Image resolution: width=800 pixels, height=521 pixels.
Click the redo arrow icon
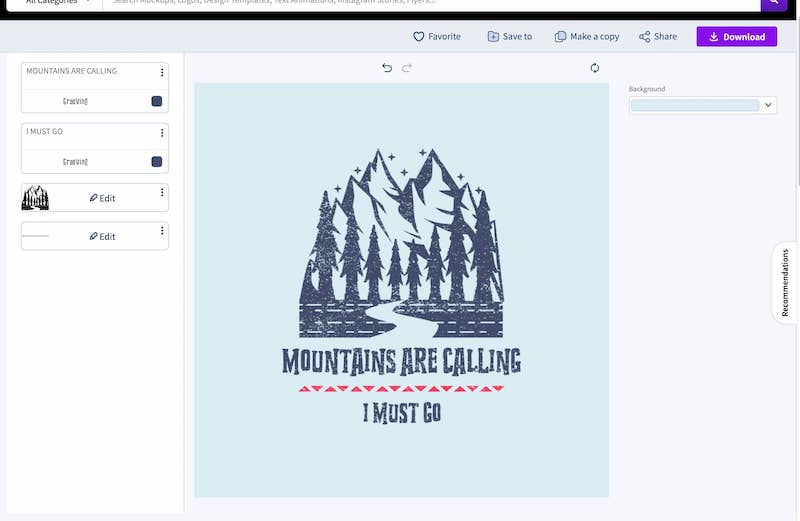point(407,68)
